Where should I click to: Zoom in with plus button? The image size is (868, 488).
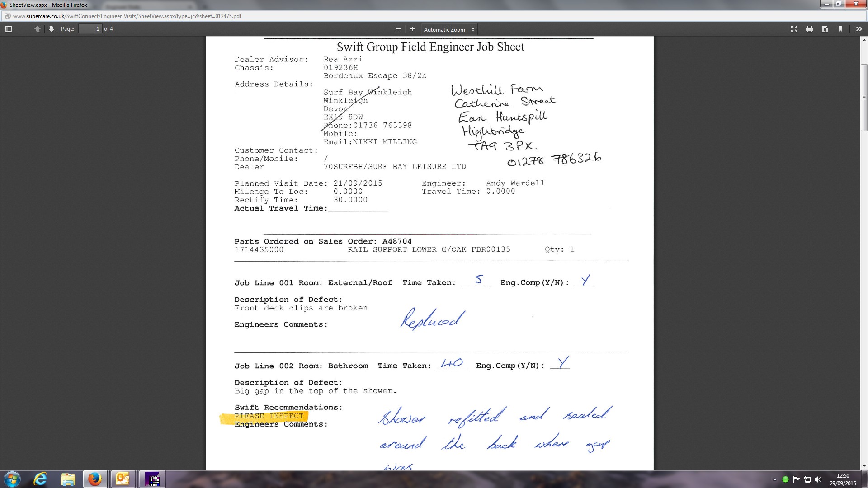[412, 29]
